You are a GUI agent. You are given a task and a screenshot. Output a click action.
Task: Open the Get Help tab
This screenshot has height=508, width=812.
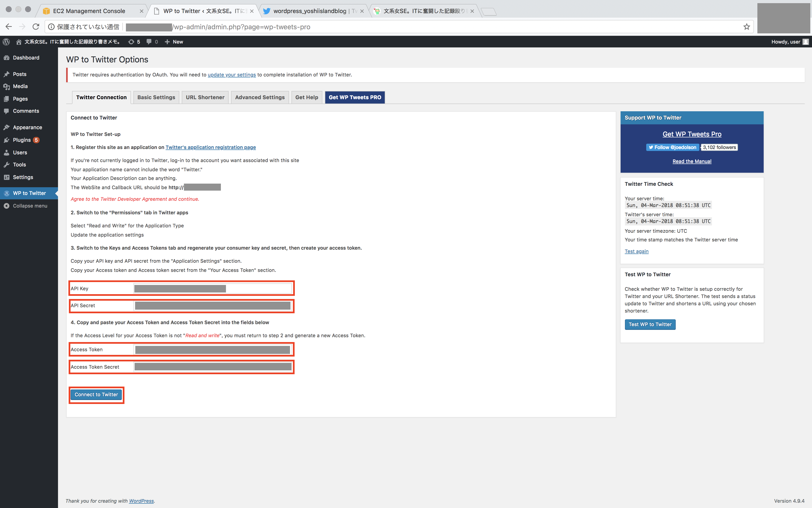click(307, 97)
